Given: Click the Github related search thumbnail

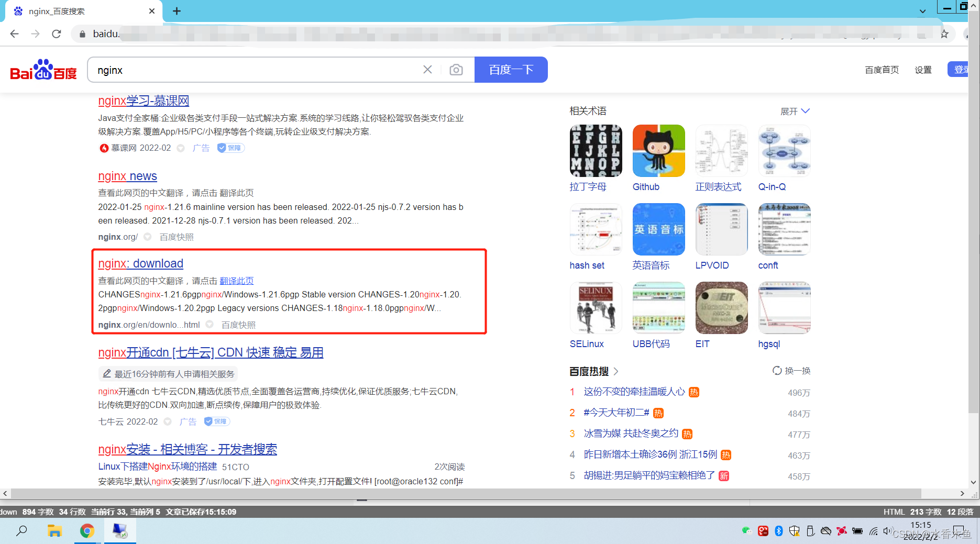Looking at the screenshot, I should tap(658, 150).
